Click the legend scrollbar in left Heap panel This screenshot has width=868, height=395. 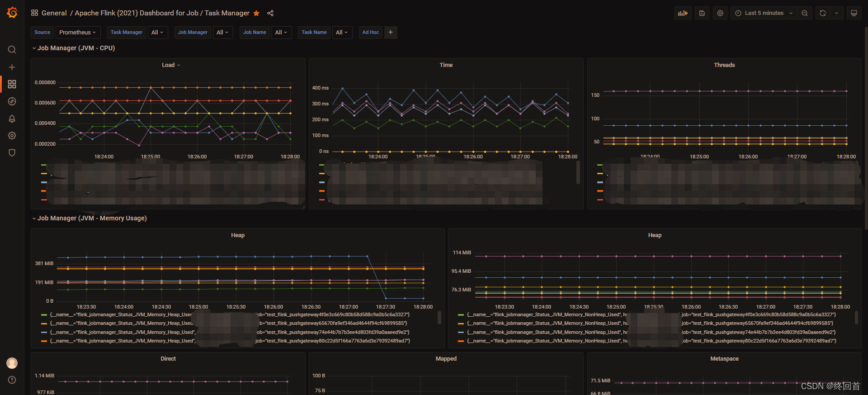(x=439, y=318)
